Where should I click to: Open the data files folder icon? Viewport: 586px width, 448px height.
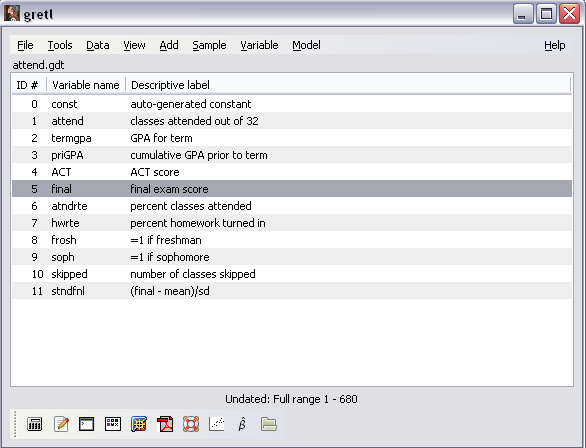click(x=268, y=424)
